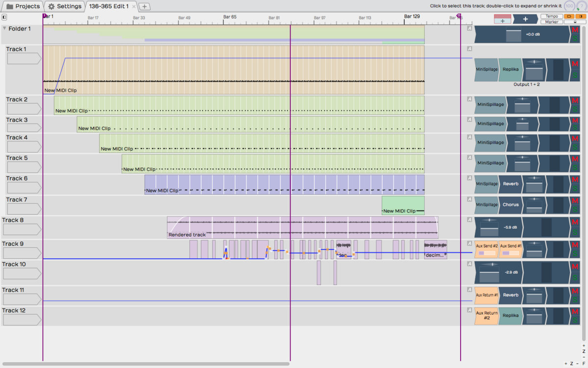Click the add new plugin plus button
Viewport: 588px width, 368px height.
tap(525, 19)
